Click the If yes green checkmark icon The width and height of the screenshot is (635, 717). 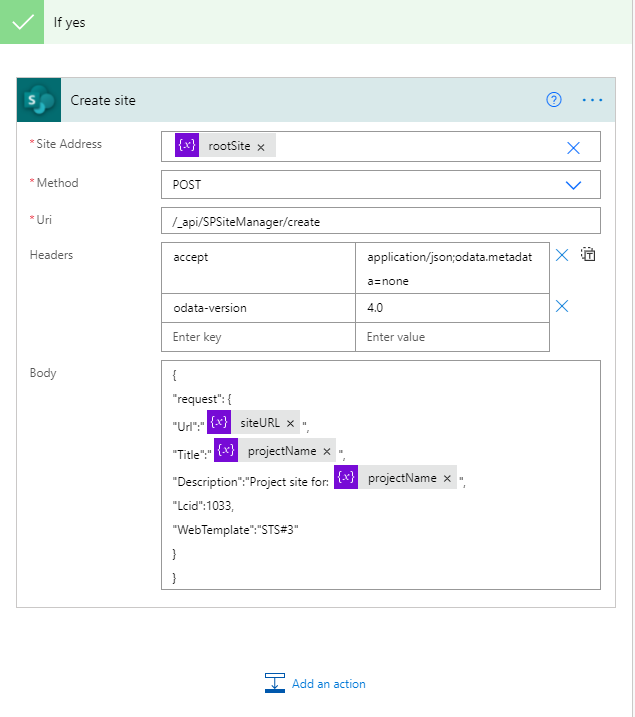click(x=22, y=22)
